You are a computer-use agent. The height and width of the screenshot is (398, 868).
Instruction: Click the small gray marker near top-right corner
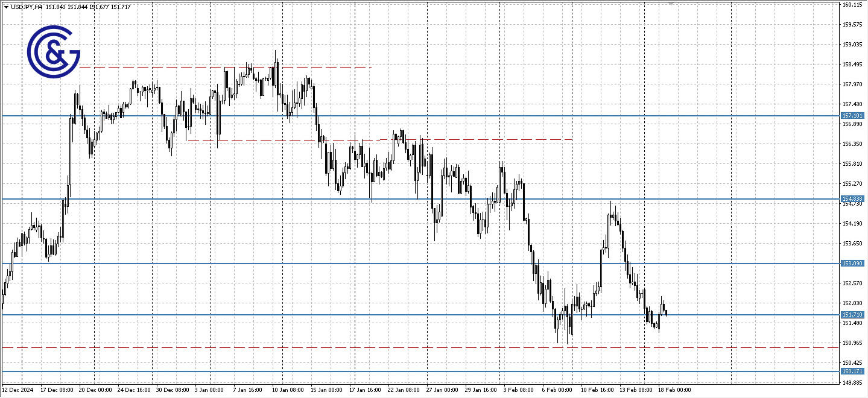click(x=670, y=3)
